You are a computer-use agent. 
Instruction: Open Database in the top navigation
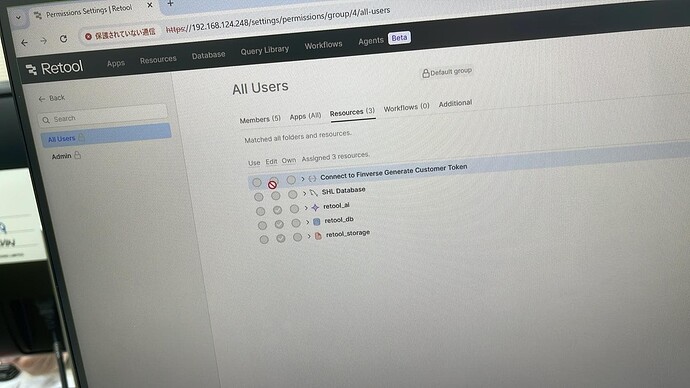(208, 55)
